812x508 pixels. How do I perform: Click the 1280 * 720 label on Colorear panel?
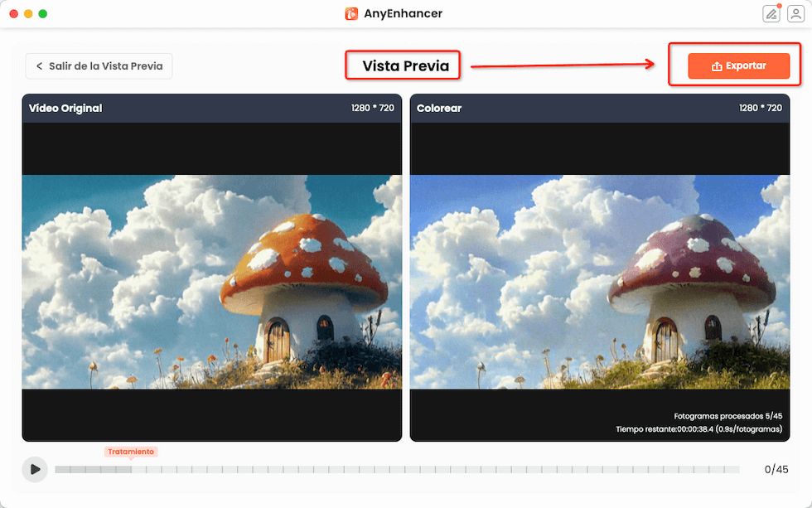click(x=760, y=109)
